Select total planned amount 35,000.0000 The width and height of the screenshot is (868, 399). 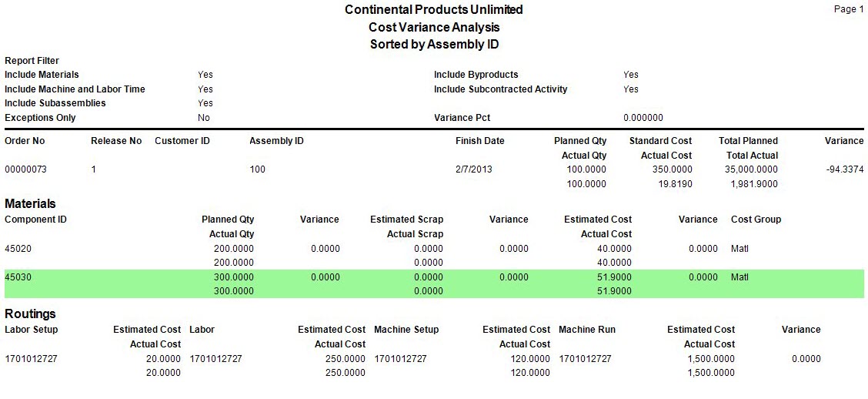coord(751,169)
